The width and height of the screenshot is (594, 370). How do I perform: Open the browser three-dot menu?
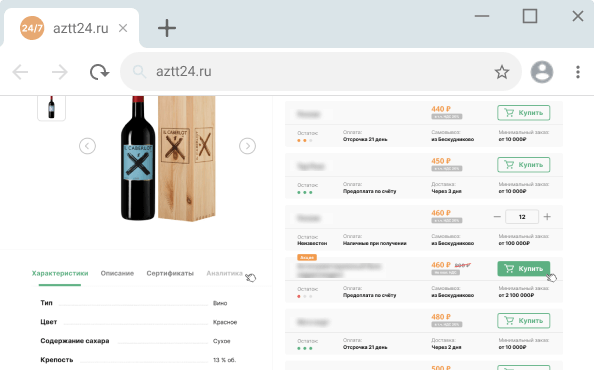[578, 72]
